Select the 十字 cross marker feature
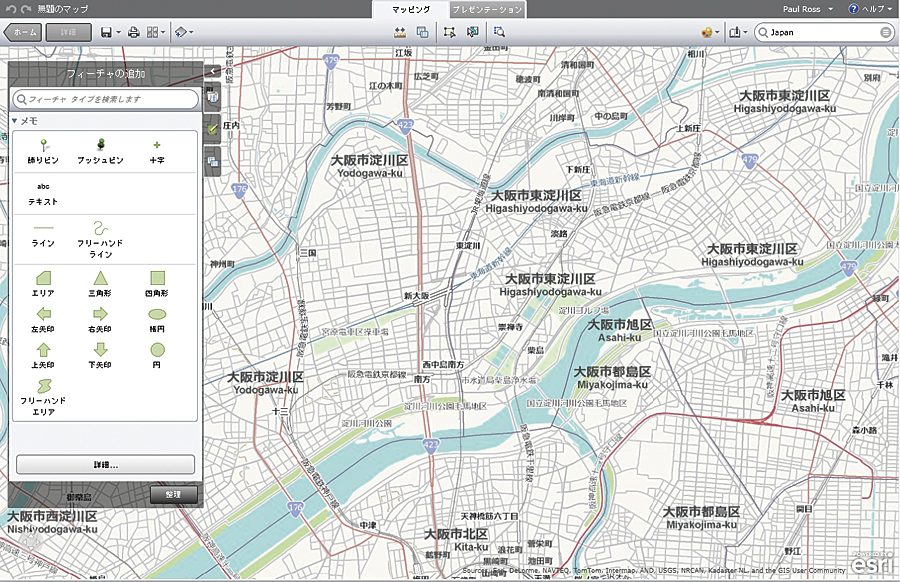900x582 pixels. 157,150
